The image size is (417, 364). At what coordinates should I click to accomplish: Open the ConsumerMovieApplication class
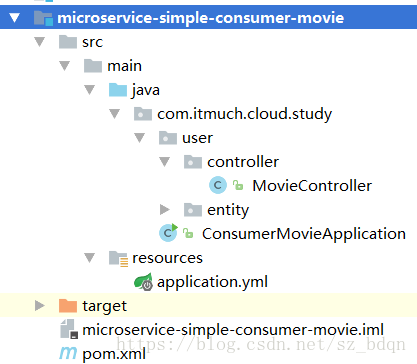coord(304,234)
